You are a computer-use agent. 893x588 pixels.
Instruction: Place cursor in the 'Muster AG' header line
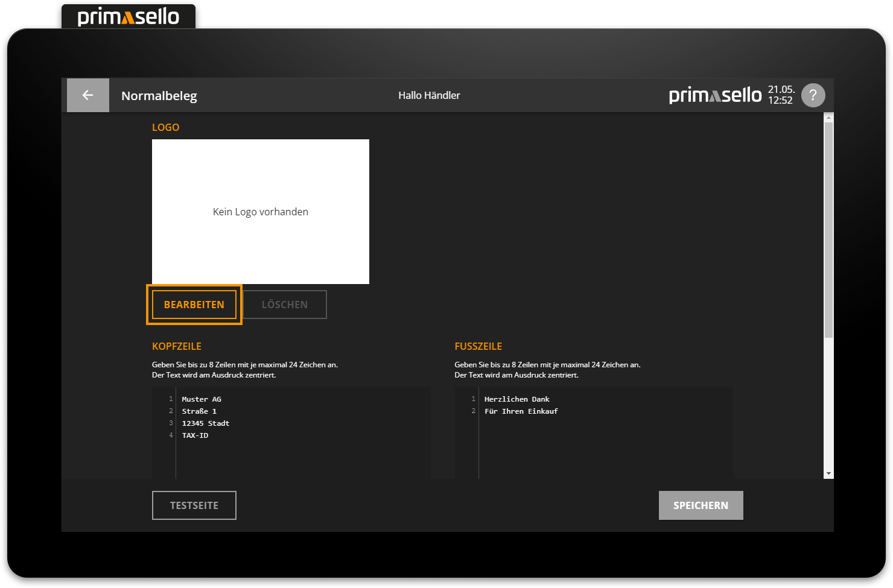[202, 399]
